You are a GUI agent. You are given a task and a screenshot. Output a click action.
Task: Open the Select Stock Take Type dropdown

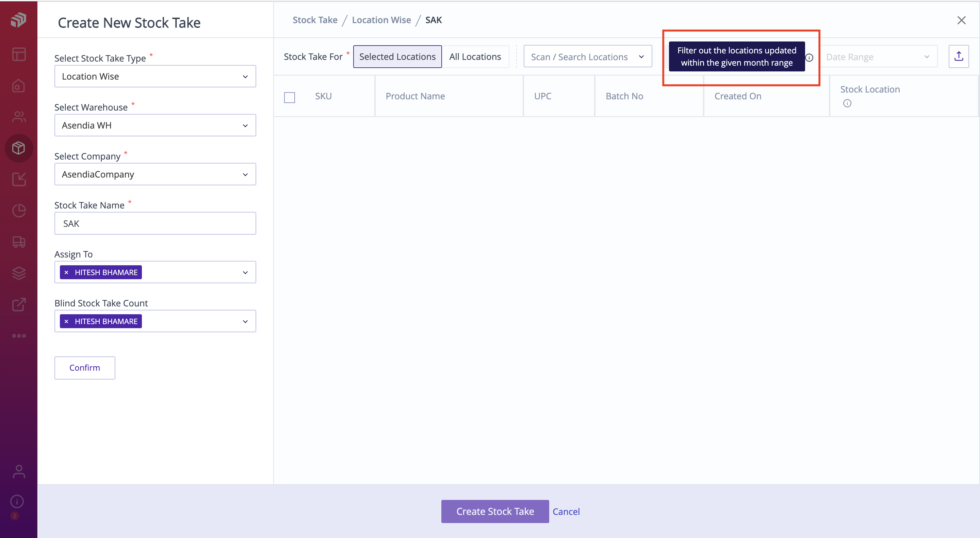155,76
